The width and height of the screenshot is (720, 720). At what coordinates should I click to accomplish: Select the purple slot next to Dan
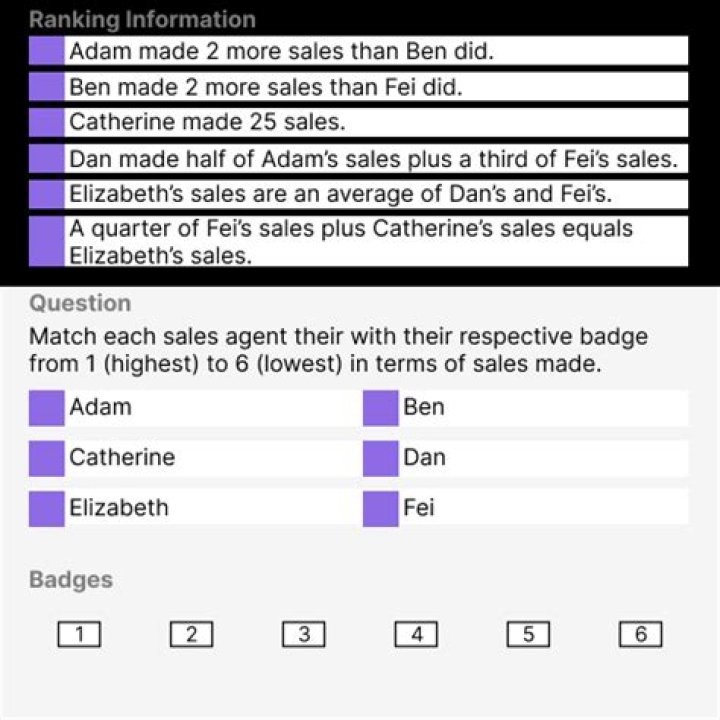coord(381,458)
